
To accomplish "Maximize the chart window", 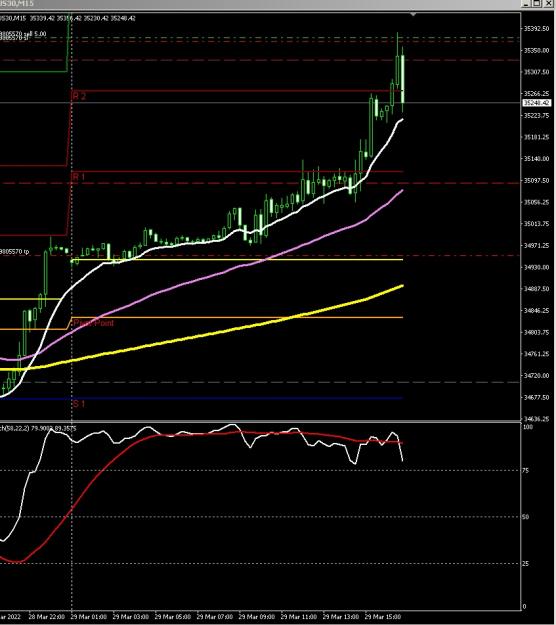I will click(x=537, y=4).
